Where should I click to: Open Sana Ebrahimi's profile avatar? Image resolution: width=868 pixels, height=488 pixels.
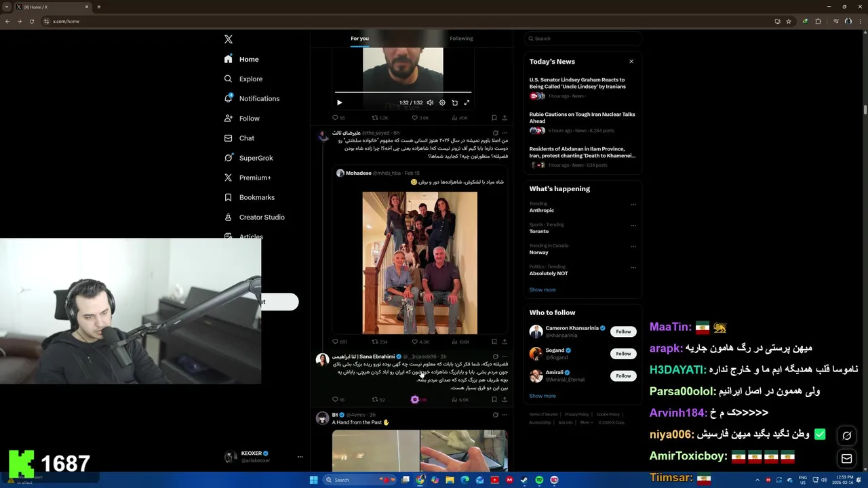pos(322,359)
